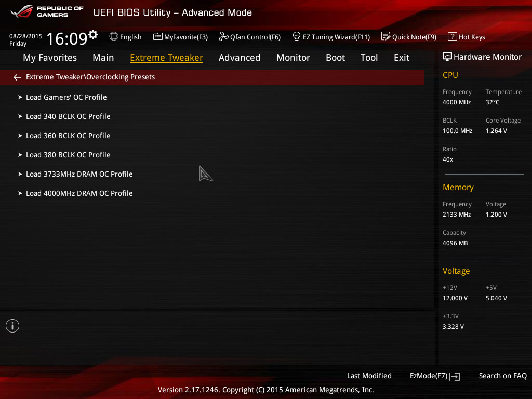Screen dimensions: 532x399
Task: Switch to EzMode(F7) text label
Action: [x=429, y=376]
